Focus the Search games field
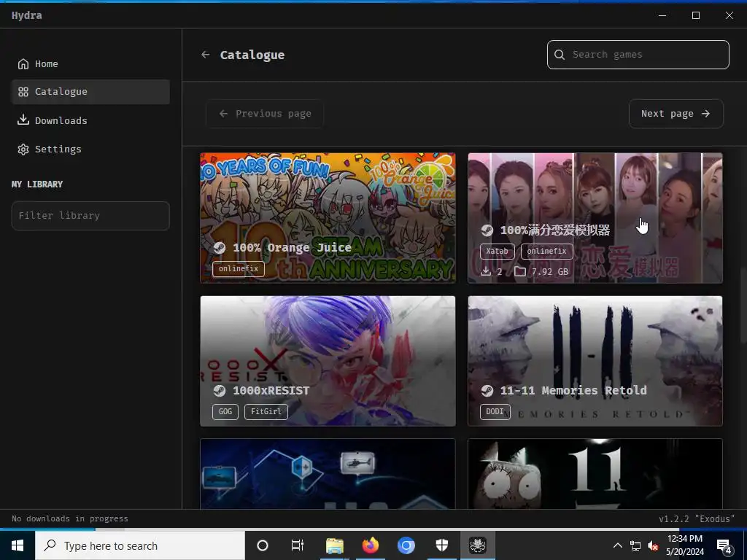Image resolution: width=747 pixels, height=560 pixels. tap(638, 55)
